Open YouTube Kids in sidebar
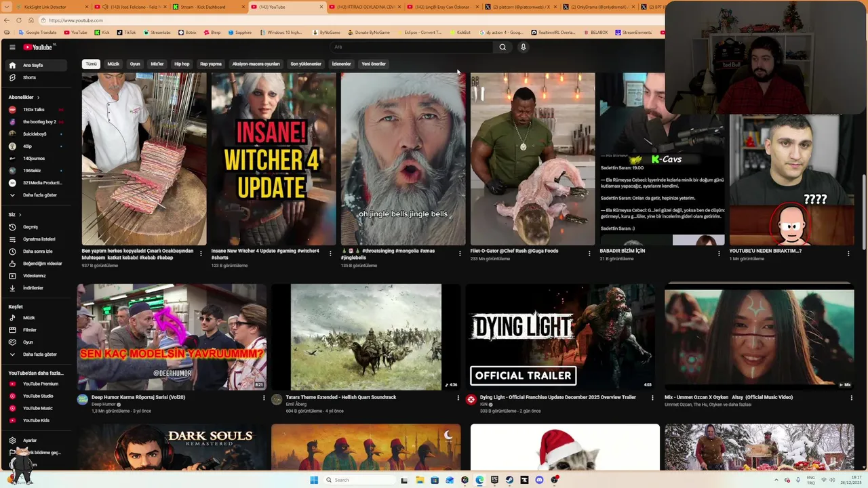 37,420
